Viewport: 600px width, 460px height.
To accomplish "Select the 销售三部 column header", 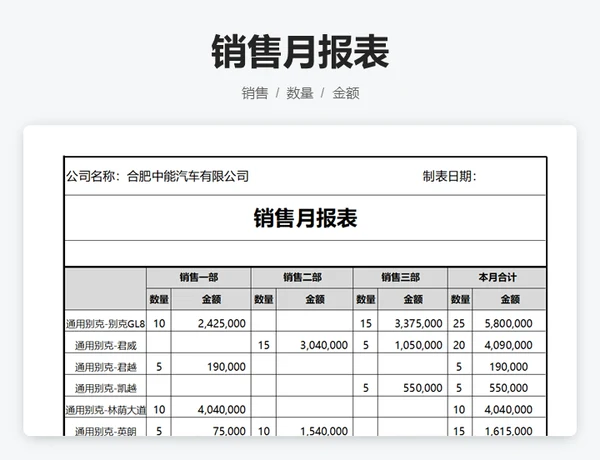I will tap(401, 277).
